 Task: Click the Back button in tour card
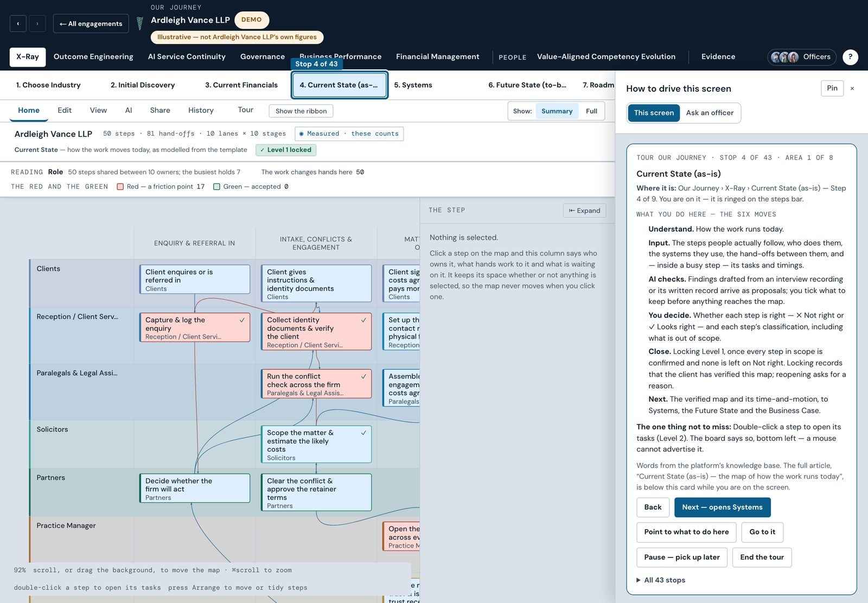(653, 507)
